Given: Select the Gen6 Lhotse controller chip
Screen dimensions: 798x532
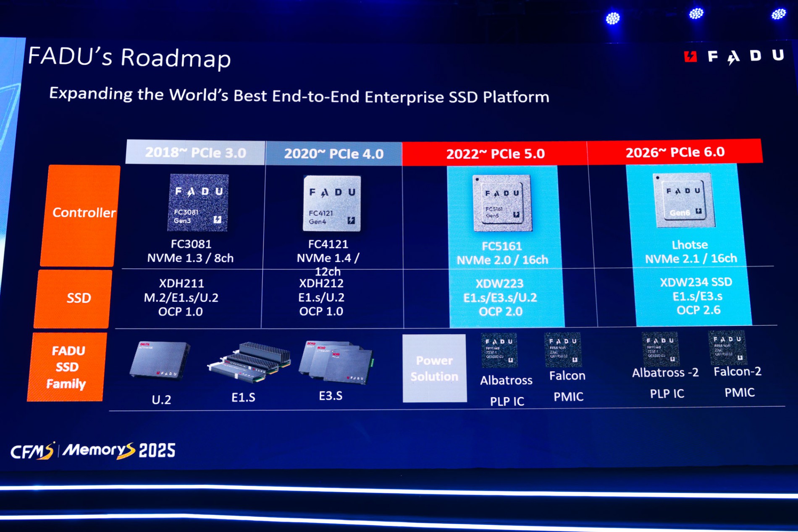Looking at the screenshot, I should click(x=683, y=200).
